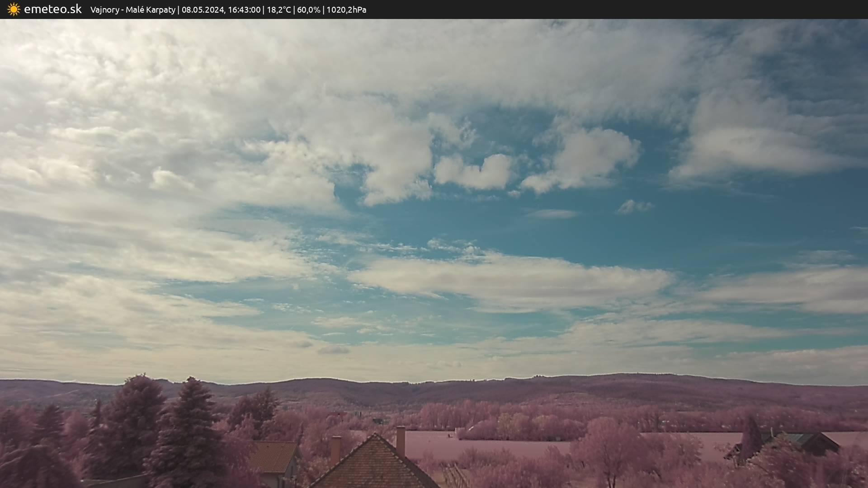Select the 1020,2hPa pressure reading

pos(346,9)
